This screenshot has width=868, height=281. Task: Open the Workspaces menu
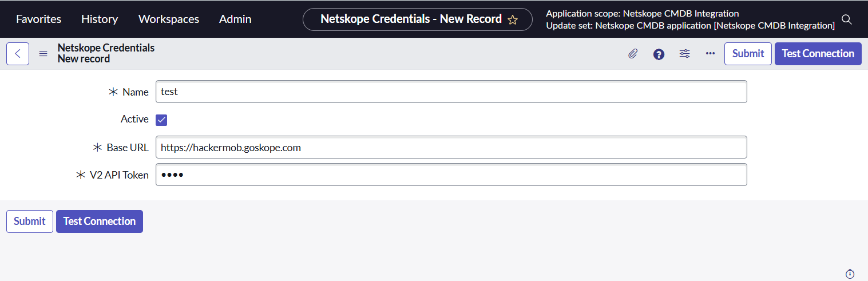click(169, 19)
